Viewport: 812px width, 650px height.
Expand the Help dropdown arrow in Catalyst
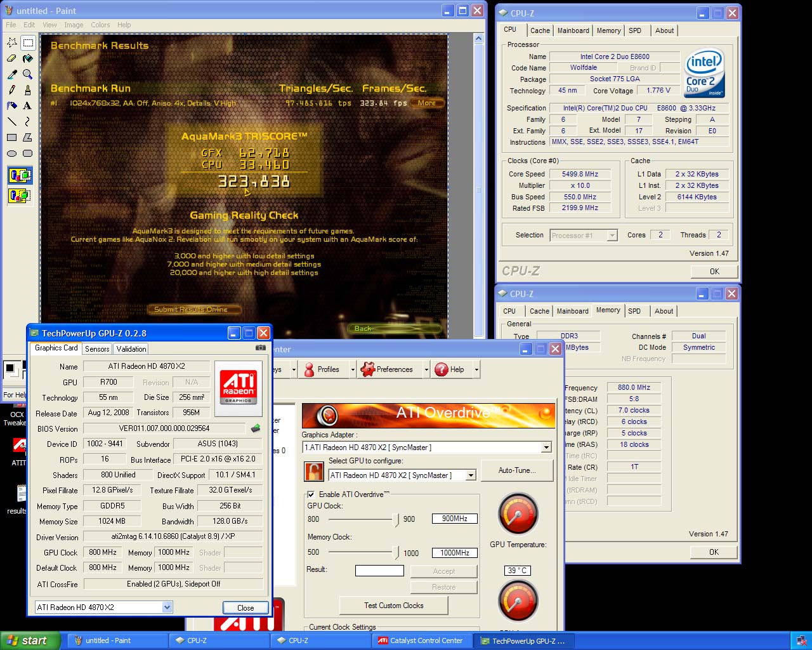[x=476, y=369]
